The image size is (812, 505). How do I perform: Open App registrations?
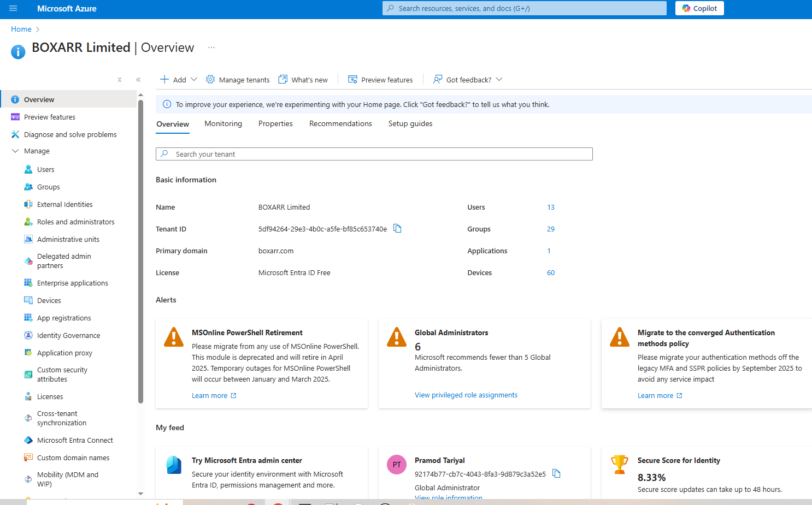coord(64,318)
